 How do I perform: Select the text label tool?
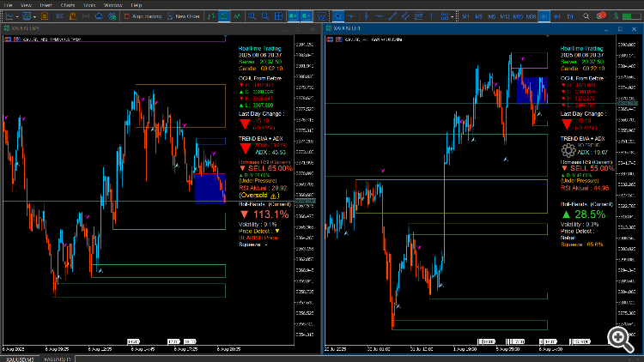(432, 16)
